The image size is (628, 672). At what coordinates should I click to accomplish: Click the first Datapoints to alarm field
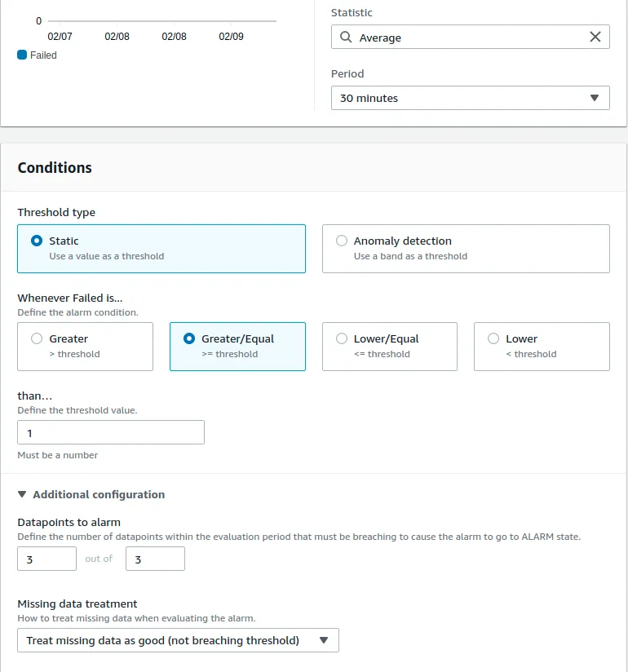(x=46, y=559)
